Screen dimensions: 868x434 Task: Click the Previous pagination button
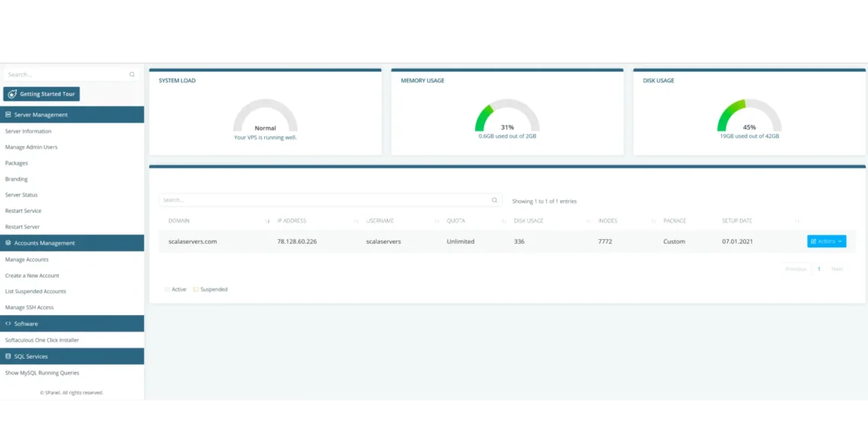tap(796, 269)
